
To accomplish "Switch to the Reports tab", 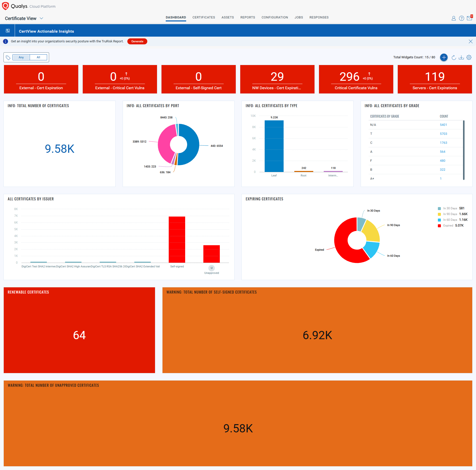I will point(247,17).
